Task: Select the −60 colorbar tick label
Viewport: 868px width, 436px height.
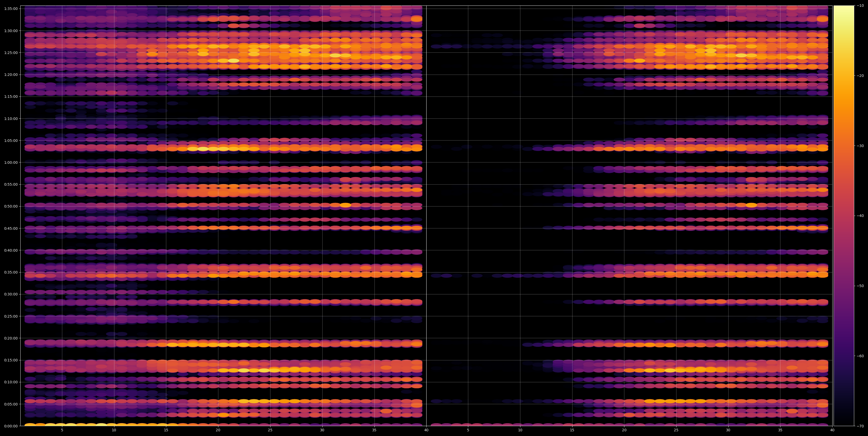Action: (x=860, y=356)
